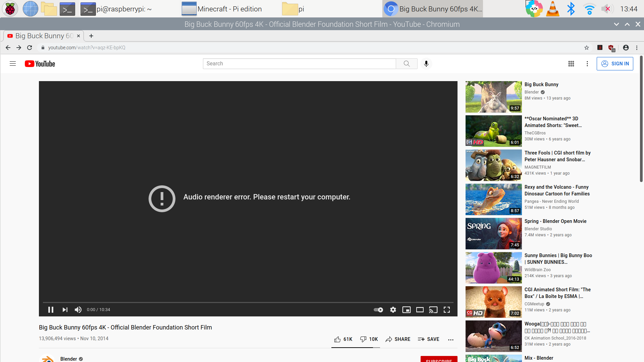Mute the video volume speaker
Screen dimensions: 644x362
click(78, 310)
